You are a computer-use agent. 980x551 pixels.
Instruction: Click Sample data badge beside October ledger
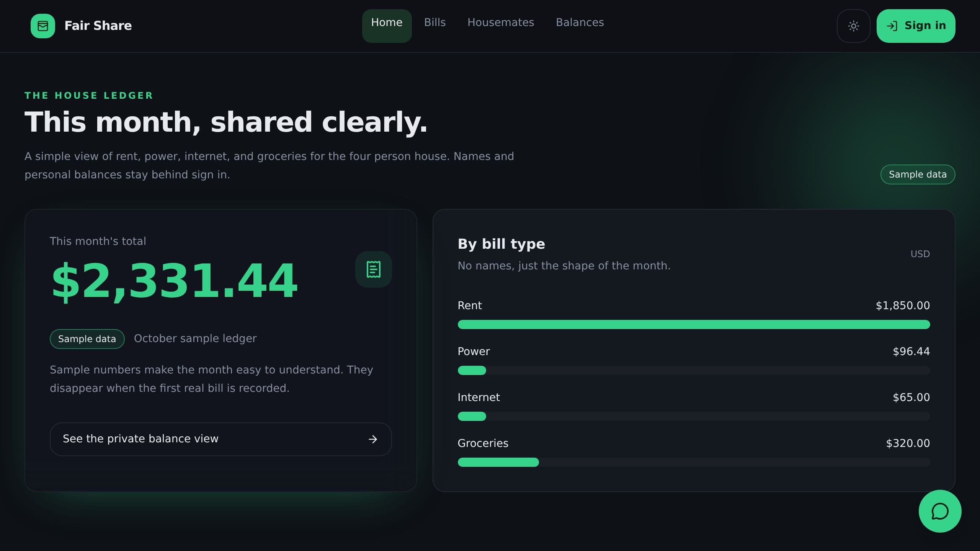point(87,339)
